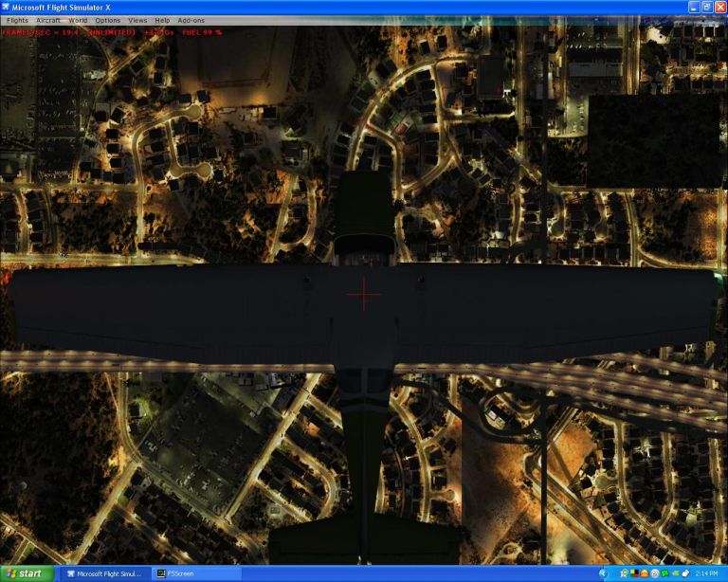Close the Flight Simulator window
728x582 pixels.
tap(720, 7)
